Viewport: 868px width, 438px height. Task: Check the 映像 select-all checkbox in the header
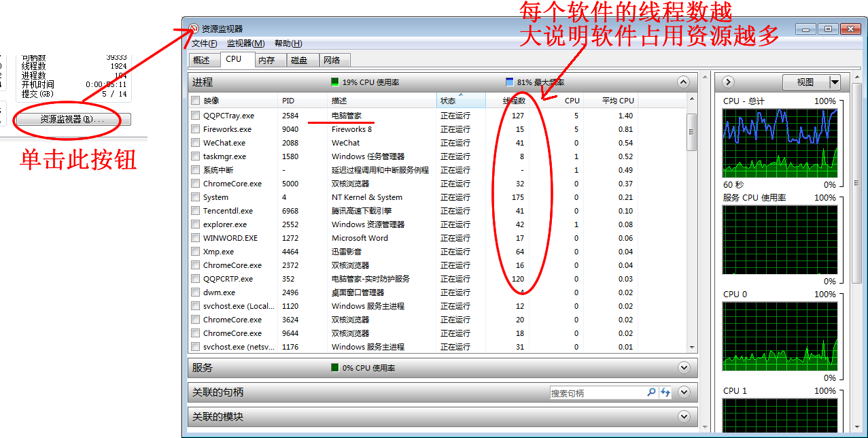195,100
